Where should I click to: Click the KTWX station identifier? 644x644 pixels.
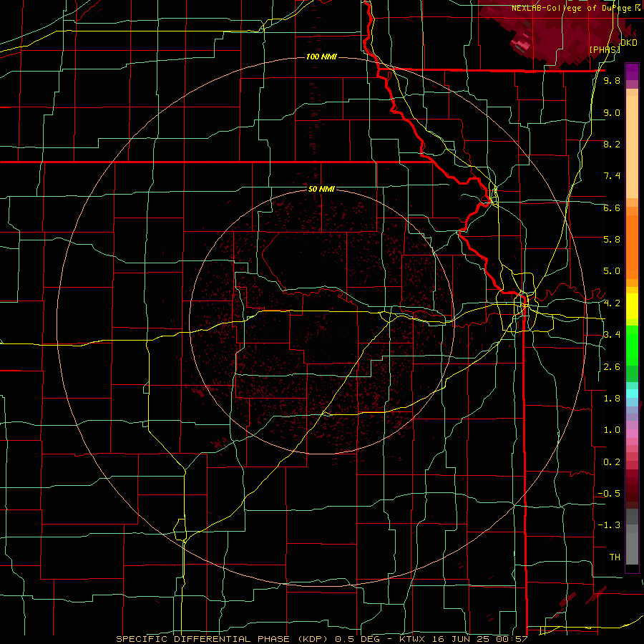coord(412,639)
